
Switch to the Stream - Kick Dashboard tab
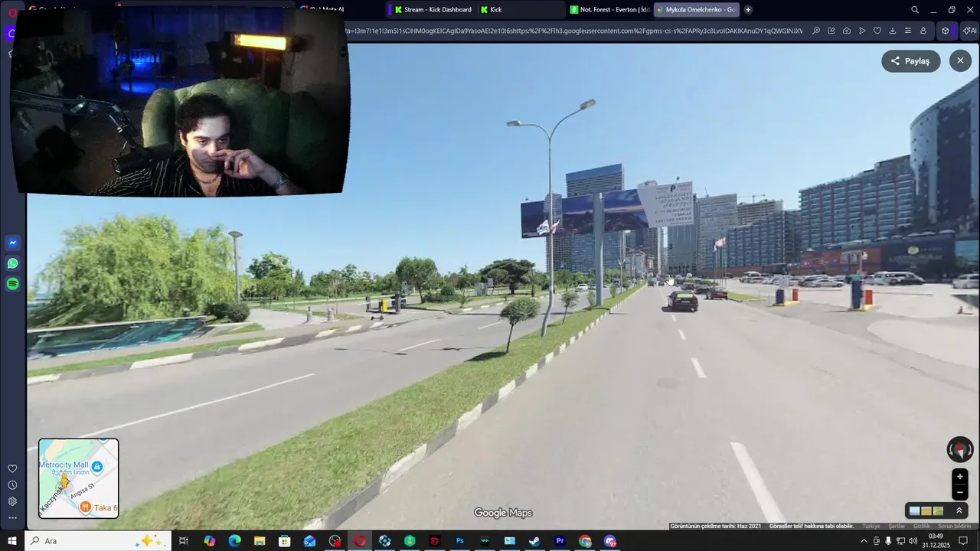point(432,10)
